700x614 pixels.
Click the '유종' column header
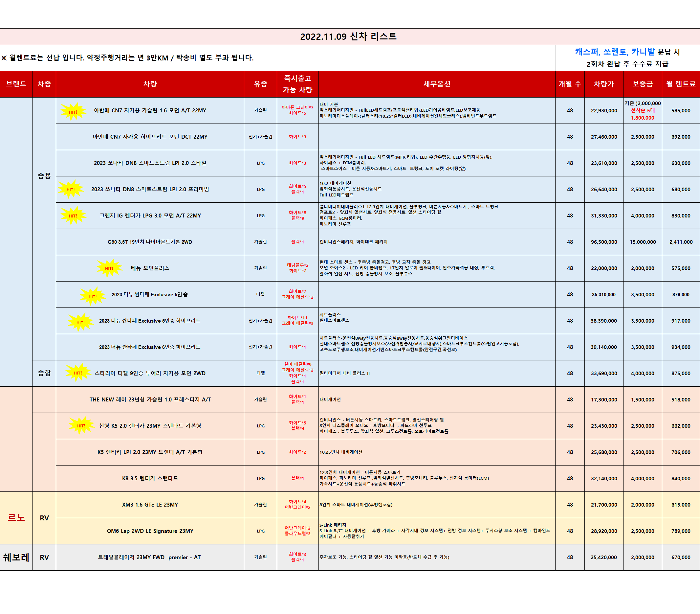[x=261, y=84]
